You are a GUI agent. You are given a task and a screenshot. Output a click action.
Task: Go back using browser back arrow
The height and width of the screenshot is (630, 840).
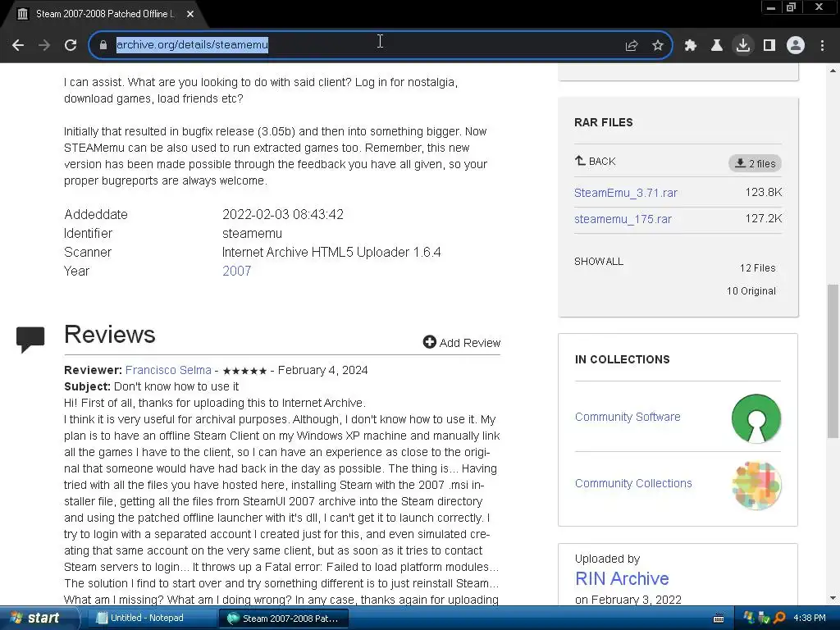[18, 45]
